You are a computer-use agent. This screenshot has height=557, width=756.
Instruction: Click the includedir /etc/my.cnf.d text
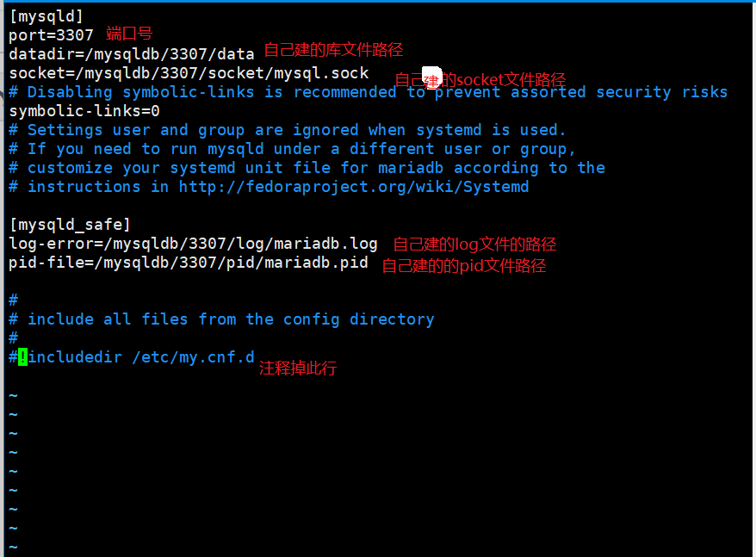tap(141, 357)
